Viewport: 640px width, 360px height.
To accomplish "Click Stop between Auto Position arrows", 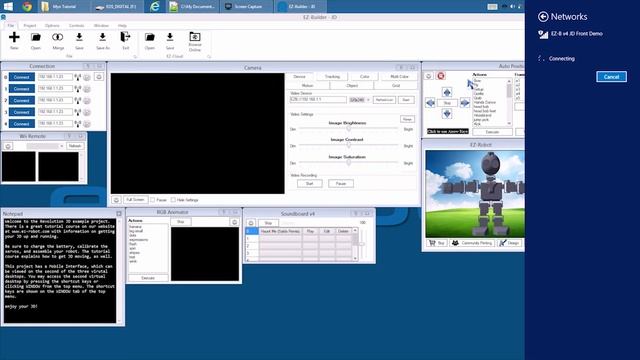I will point(447,103).
